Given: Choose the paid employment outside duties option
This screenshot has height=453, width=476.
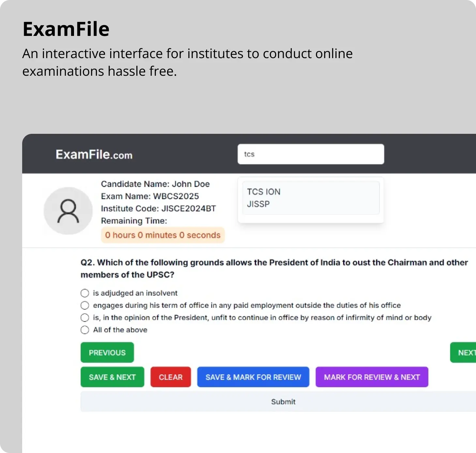Looking at the screenshot, I should (x=85, y=305).
